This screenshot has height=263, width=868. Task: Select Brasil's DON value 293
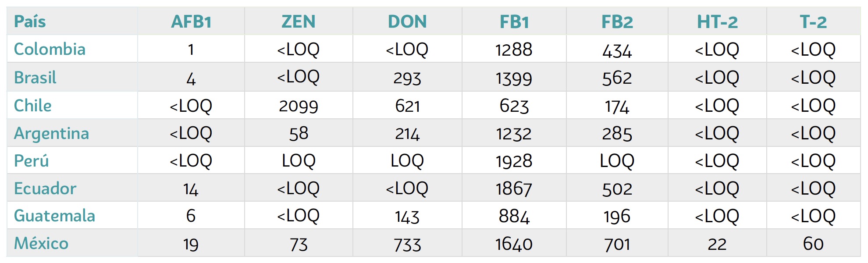pos(407,78)
